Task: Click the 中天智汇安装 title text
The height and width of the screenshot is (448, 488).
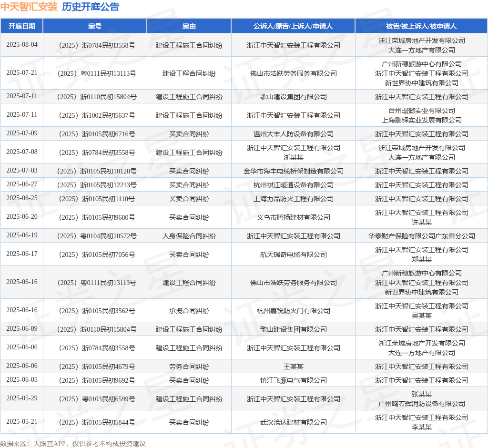Action: [29, 7]
